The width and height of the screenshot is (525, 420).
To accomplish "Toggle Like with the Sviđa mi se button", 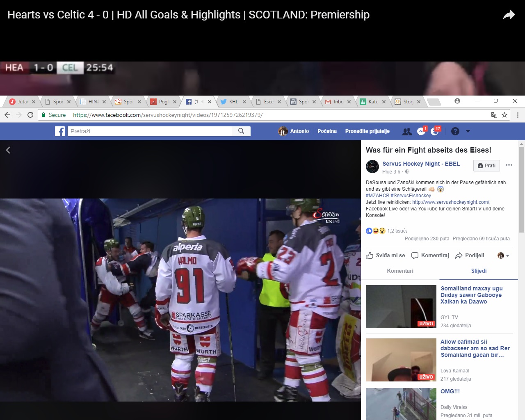I will click(386, 256).
